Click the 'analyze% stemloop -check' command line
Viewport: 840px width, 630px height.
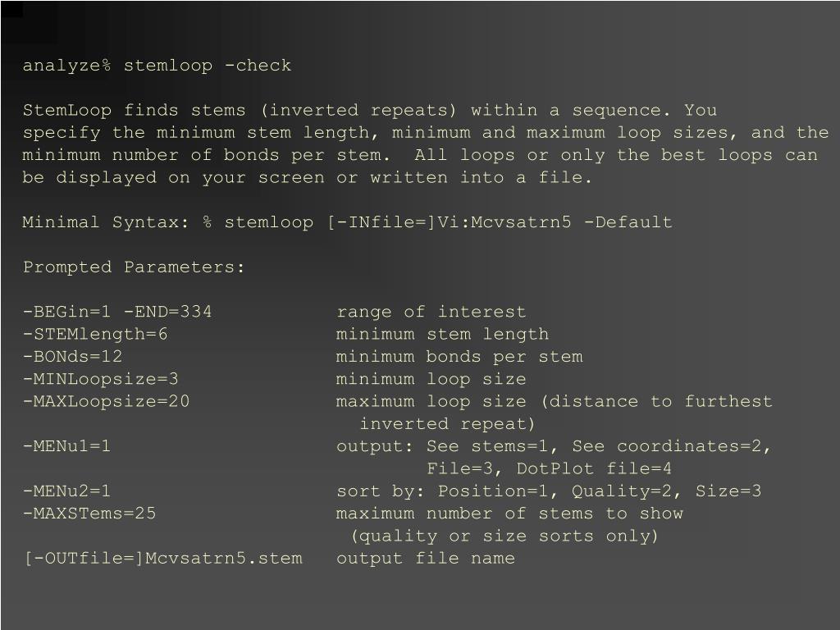[157, 66]
